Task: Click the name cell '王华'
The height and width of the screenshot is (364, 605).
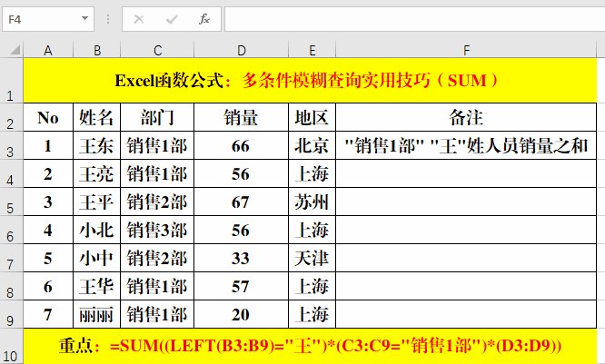Action: tap(97, 286)
